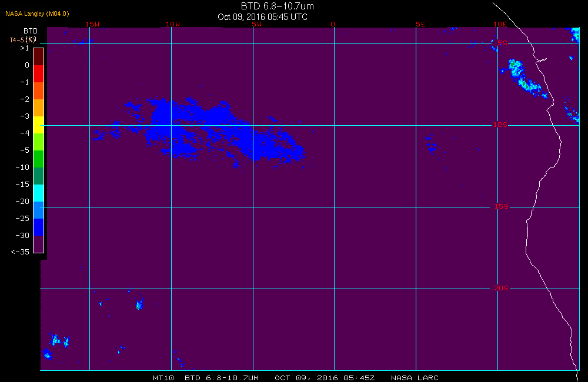Click the purple <-35 color bar segment
This screenshot has height=382, width=588.
(x=39, y=244)
